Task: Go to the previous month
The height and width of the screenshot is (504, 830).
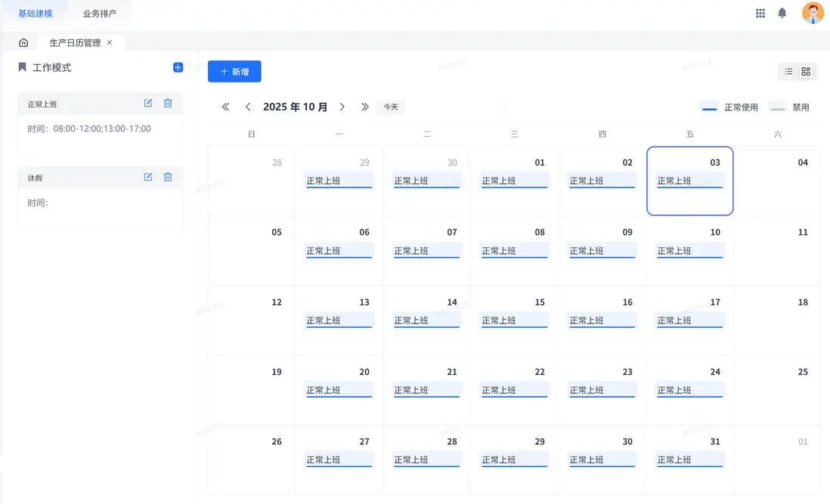Action: click(248, 107)
